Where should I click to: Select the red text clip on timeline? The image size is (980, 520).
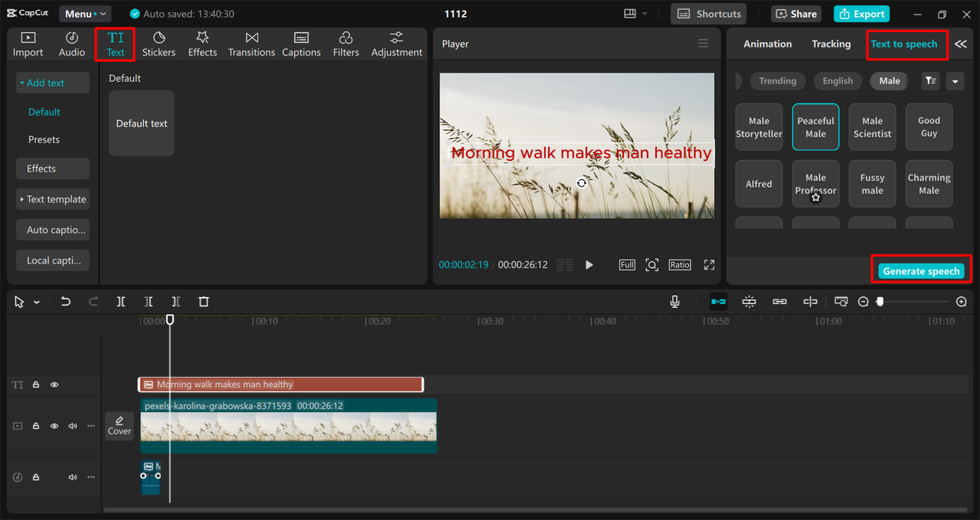tap(281, 384)
